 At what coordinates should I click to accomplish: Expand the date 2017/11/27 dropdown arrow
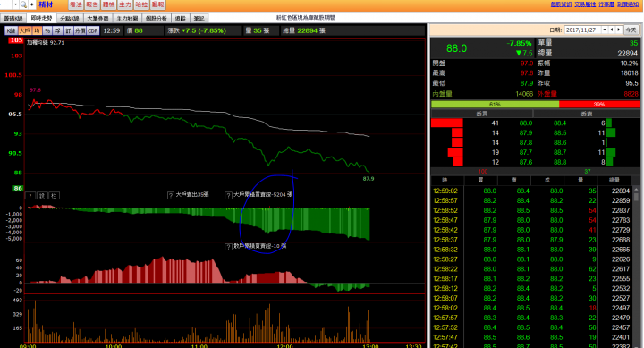click(605, 30)
